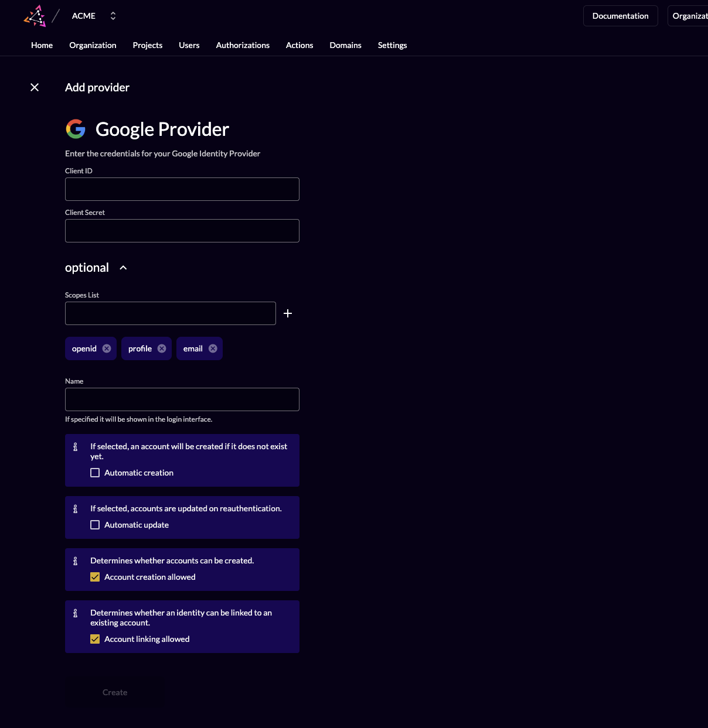Enable the Automatic update checkbox

point(95,525)
